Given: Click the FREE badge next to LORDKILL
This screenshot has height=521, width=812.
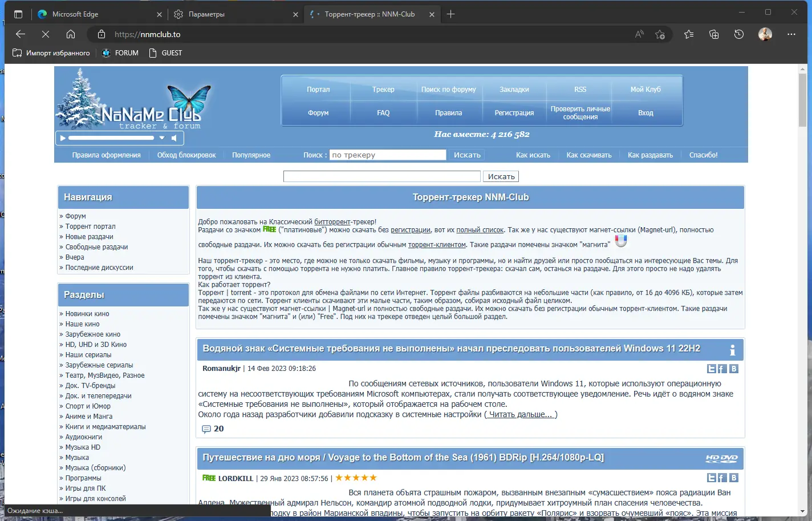Looking at the screenshot, I should 209,478.
